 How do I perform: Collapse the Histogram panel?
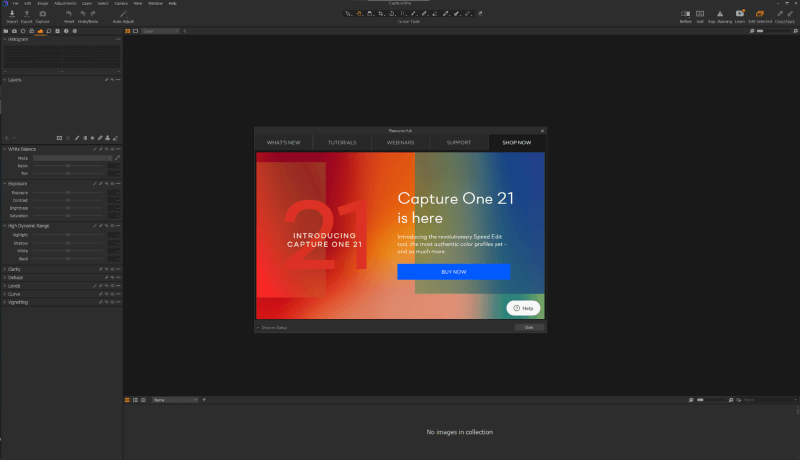tap(5, 39)
